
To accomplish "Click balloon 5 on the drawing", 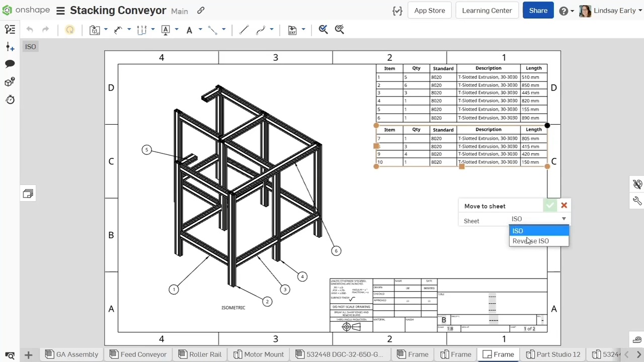I will (146, 150).
